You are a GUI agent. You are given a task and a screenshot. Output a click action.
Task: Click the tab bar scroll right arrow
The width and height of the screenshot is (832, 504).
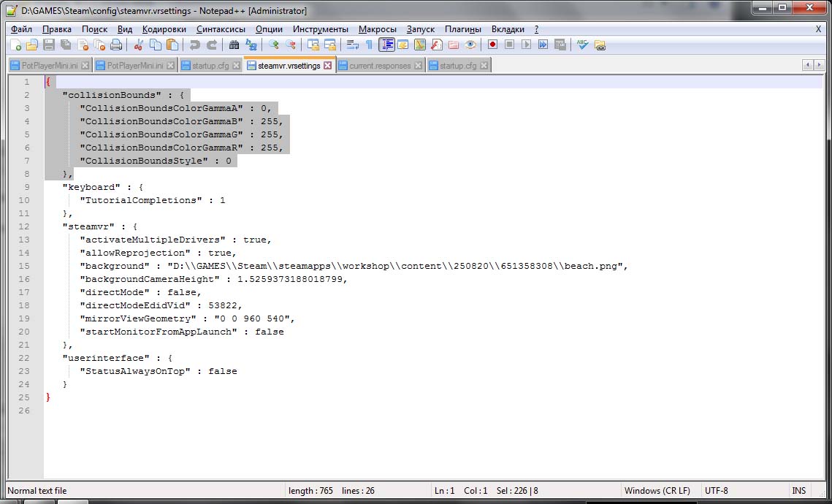[823, 66]
